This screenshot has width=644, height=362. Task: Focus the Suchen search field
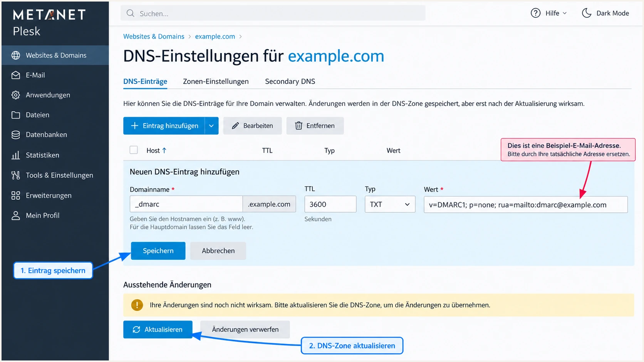(273, 13)
